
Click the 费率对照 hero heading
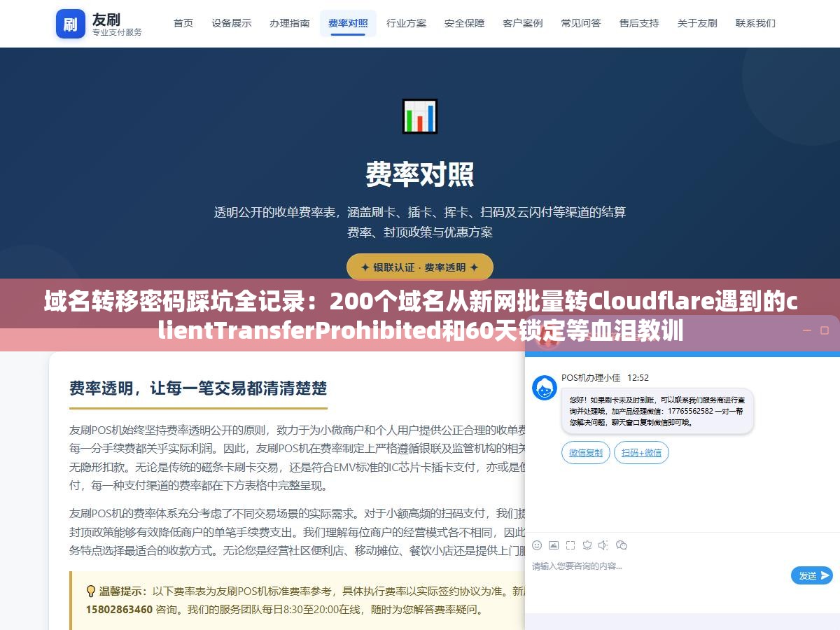coord(420,174)
